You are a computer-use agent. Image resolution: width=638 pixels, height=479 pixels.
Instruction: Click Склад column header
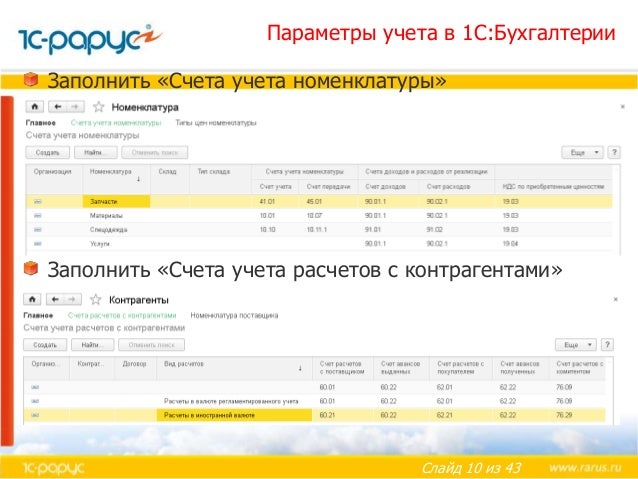click(170, 179)
